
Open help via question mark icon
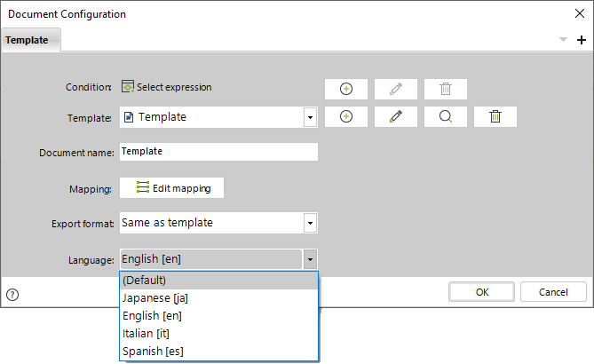tap(12, 294)
